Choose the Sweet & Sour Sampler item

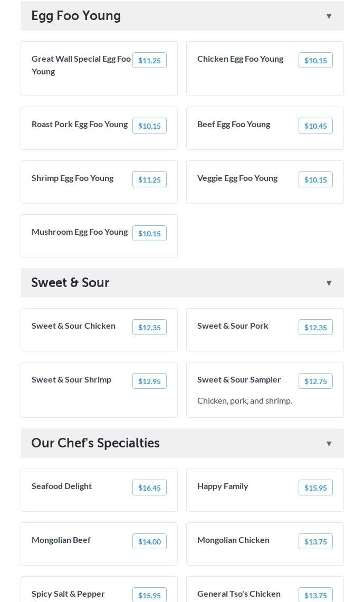point(239,380)
